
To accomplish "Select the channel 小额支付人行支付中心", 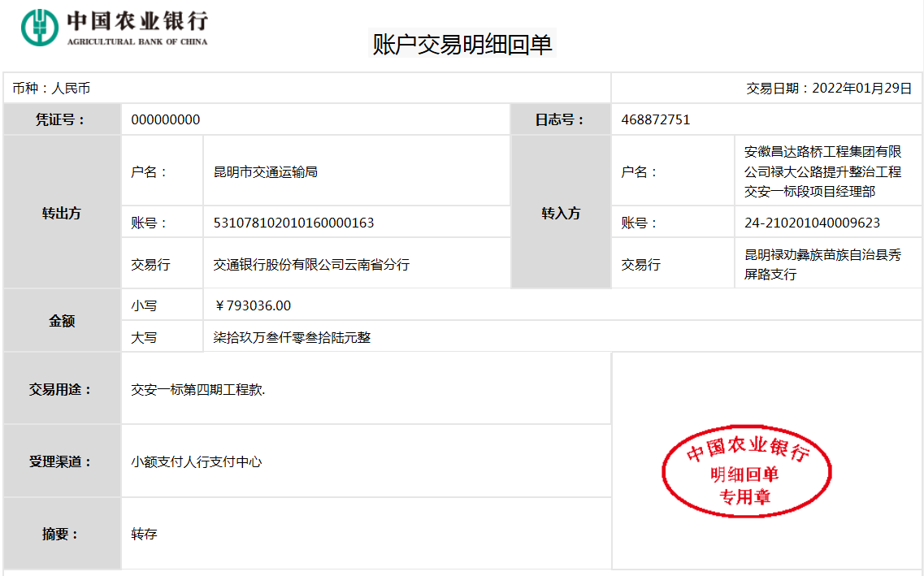I will [197, 461].
